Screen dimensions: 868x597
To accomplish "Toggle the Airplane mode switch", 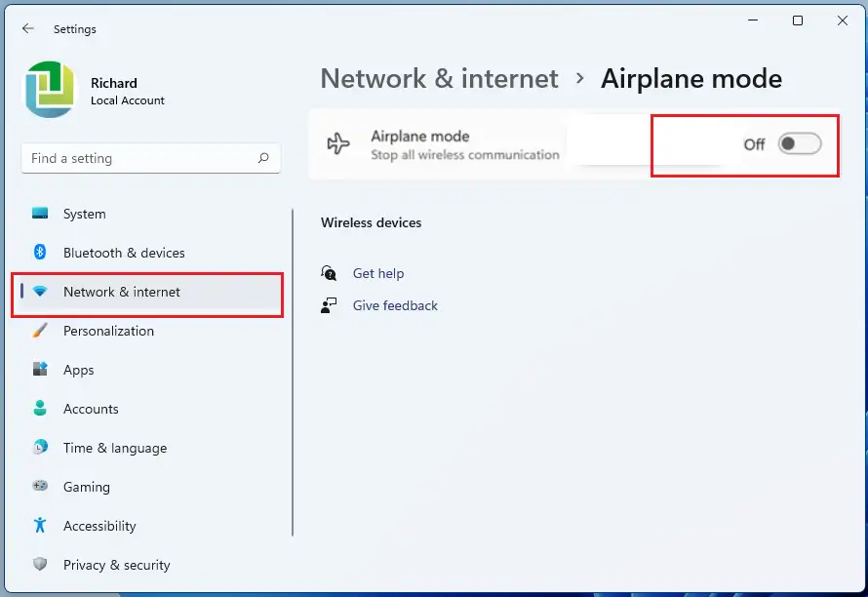I will [x=800, y=144].
